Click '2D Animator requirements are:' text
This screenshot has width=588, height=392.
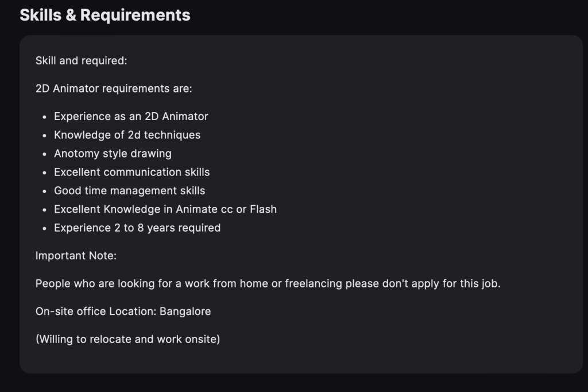(x=114, y=89)
